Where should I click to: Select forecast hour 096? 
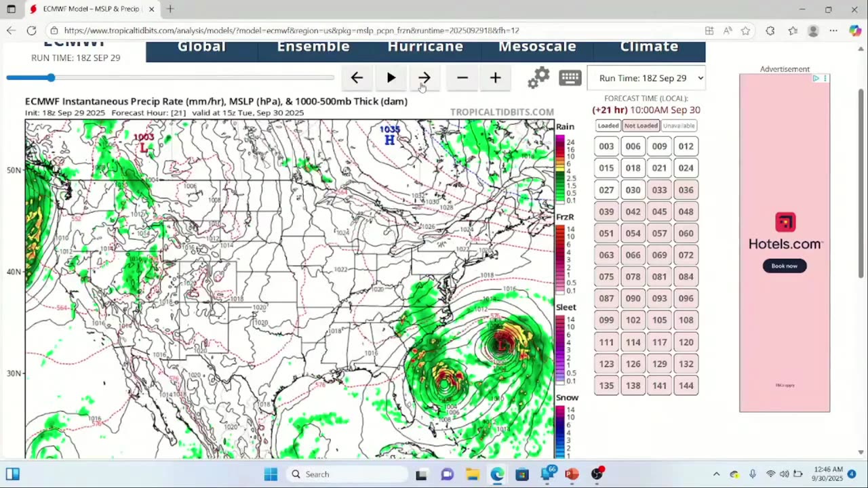[686, 298]
